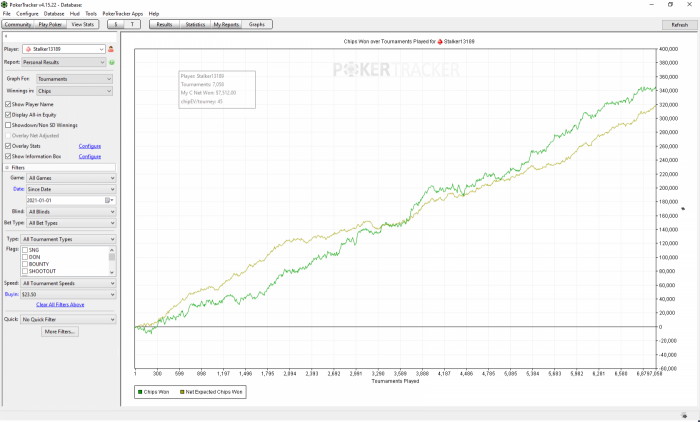Open the My Reports tab

[x=226, y=25]
